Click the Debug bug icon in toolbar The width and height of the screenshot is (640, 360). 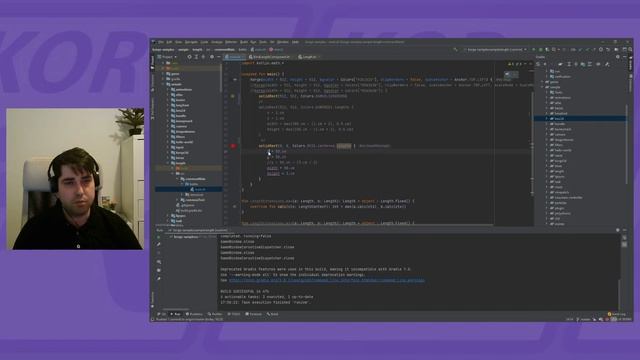(x=540, y=49)
